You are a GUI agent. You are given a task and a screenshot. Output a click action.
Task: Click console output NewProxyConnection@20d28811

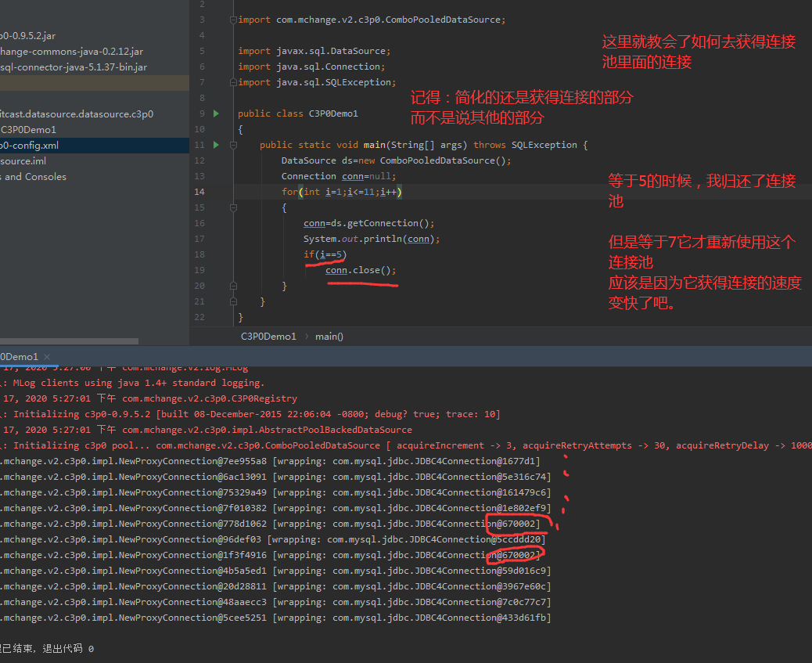click(275, 586)
